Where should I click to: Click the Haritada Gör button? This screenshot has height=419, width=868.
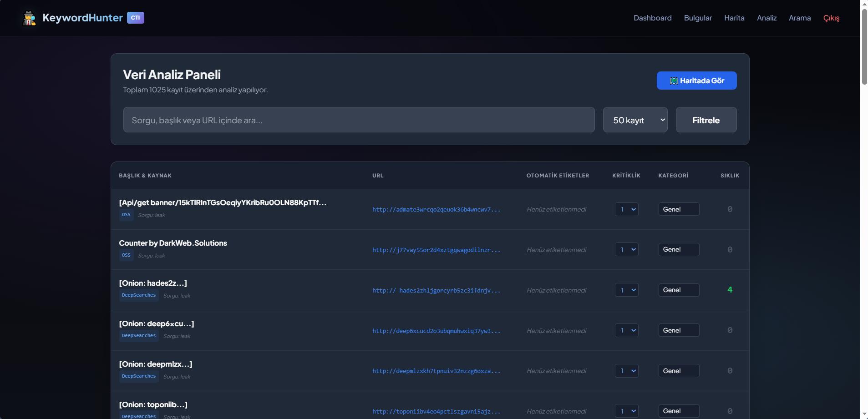tap(696, 81)
